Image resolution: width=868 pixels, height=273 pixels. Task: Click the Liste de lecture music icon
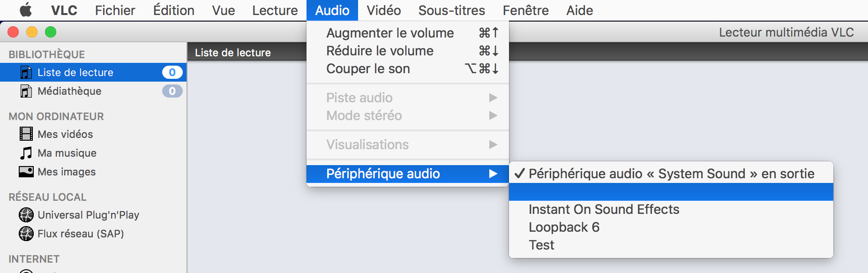(x=26, y=73)
